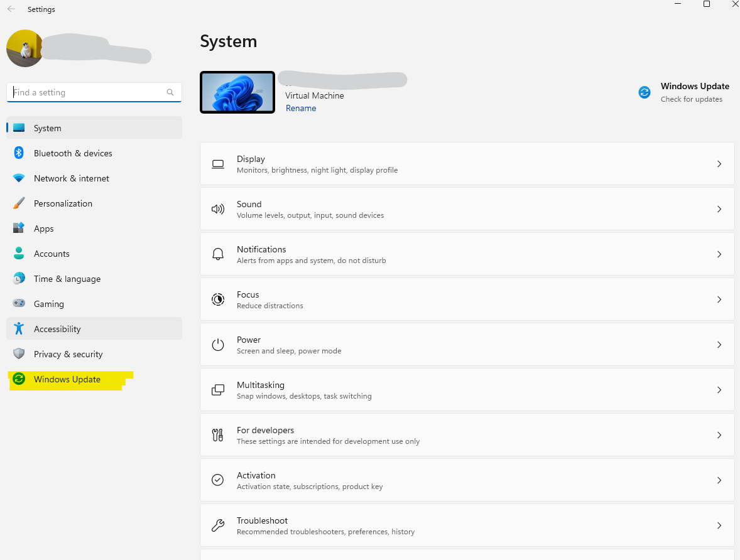Click the desktop wallpaper PC thumbnail
Image resolution: width=740 pixels, height=560 pixels.
point(237,92)
